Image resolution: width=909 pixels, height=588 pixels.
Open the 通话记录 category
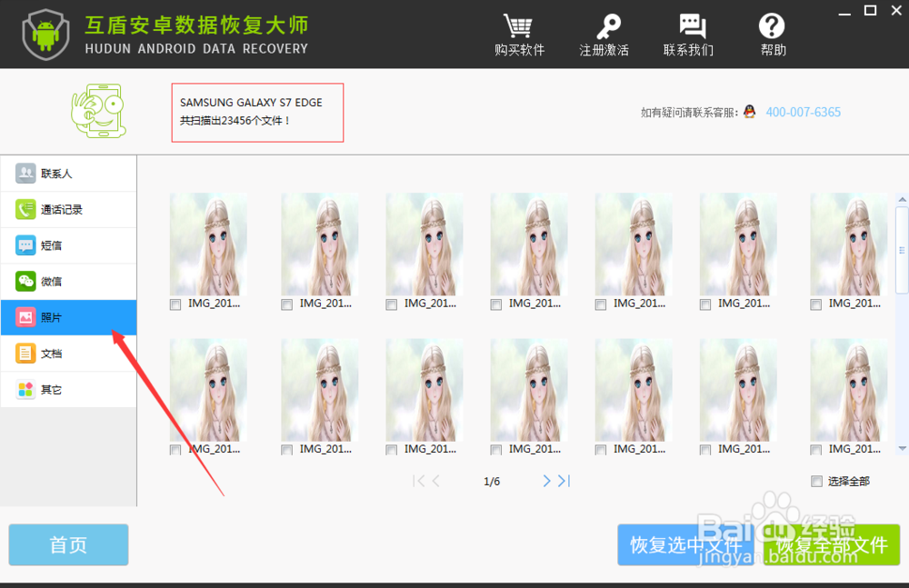click(68, 209)
